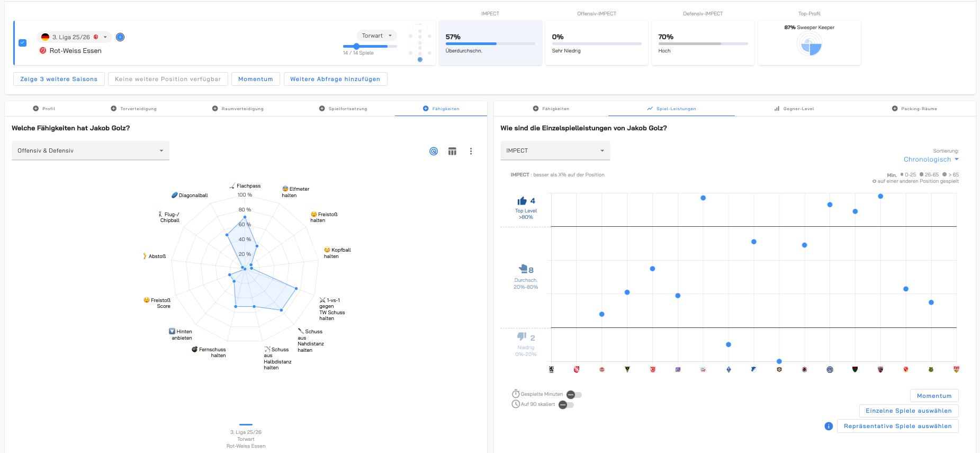Toggle the Gespielte Minuten switch
Image resolution: width=980 pixels, height=453 pixels.
coord(574,395)
